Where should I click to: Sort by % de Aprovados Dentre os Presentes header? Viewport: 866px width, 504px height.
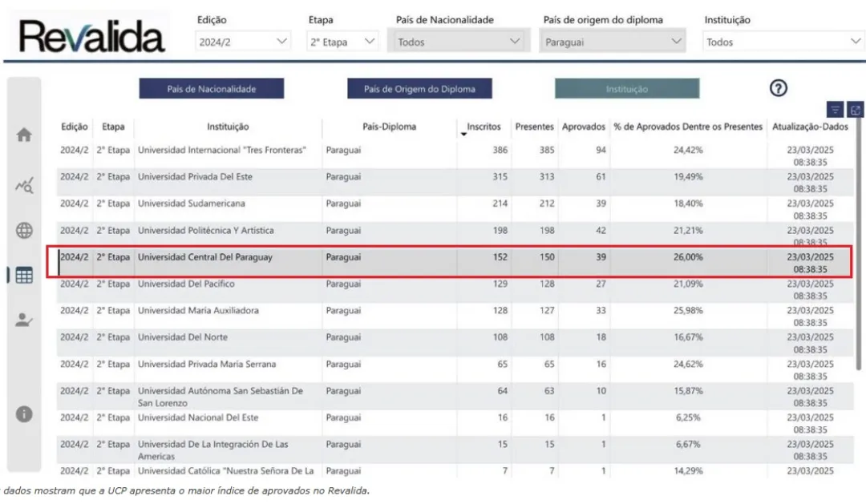[x=688, y=127]
